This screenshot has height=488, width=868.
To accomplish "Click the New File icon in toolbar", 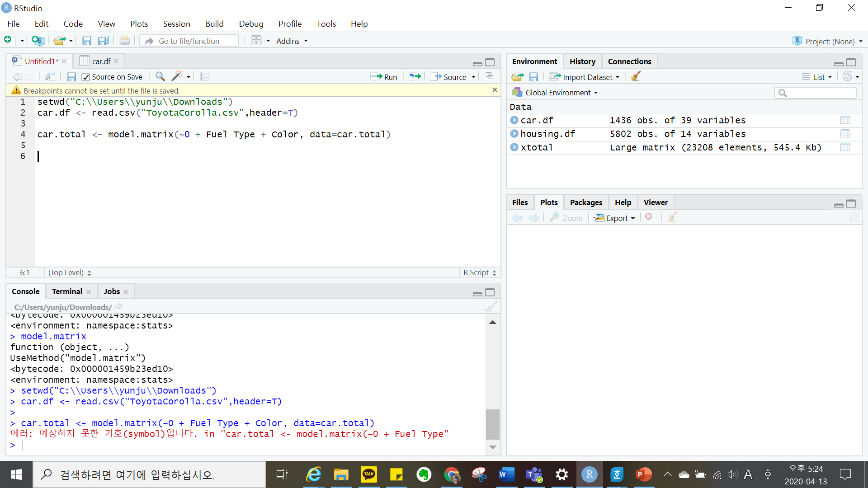I will click(x=8, y=40).
